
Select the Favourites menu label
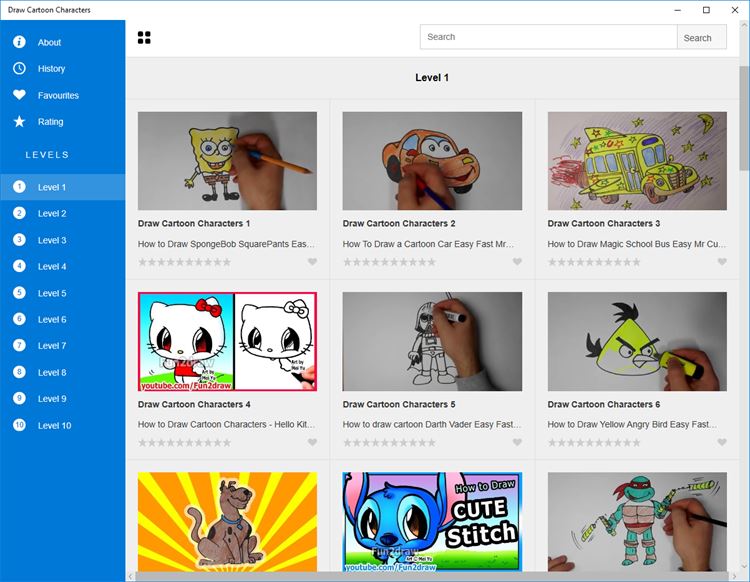(x=58, y=95)
